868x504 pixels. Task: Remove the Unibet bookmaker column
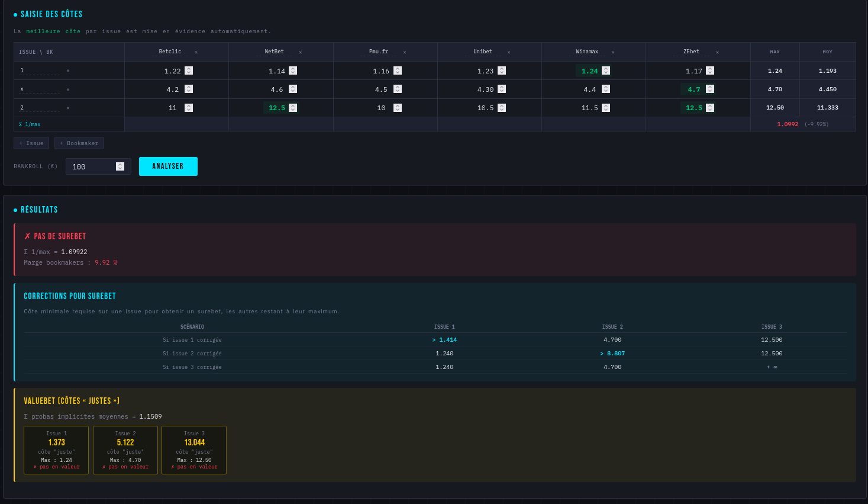click(509, 52)
